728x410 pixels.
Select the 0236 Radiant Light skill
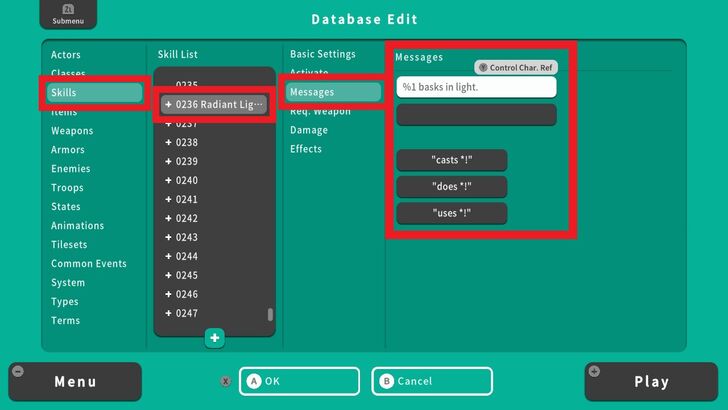click(x=215, y=104)
